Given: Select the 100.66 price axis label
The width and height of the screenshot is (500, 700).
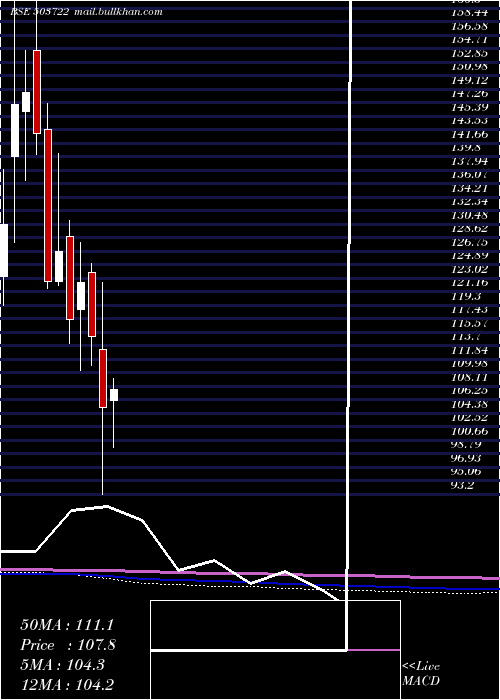Looking at the screenshot, I should point(469,431).
